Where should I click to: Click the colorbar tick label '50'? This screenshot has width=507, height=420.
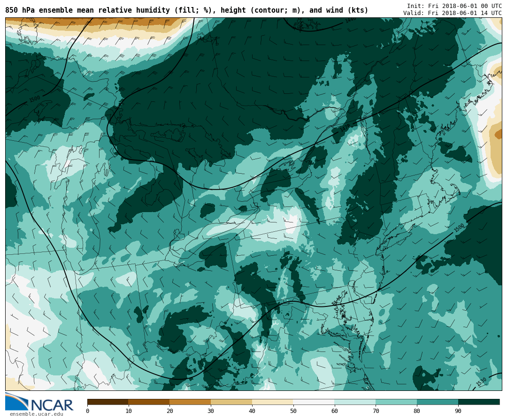[293, 411]
